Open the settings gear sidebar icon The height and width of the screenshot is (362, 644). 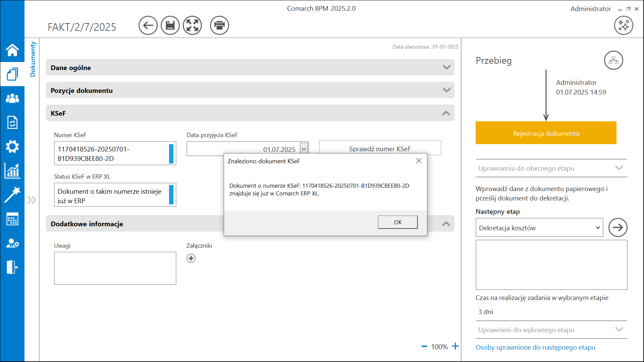12,146
